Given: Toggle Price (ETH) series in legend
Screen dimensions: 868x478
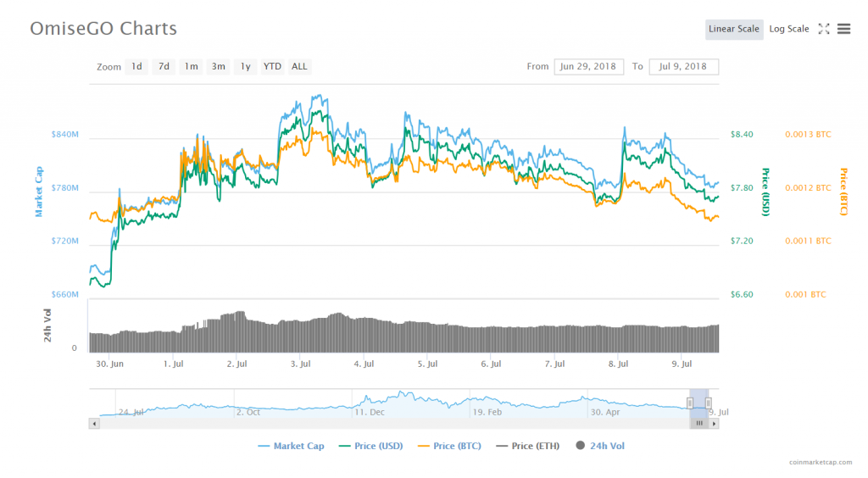Looking at the screenshot, I should pos(527,446).
